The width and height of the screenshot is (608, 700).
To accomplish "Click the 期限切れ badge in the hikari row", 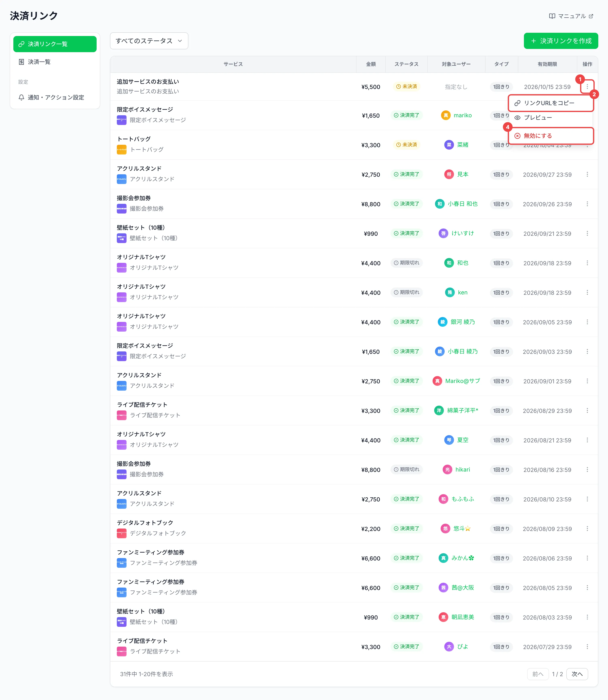I will click(x=406, y=470).
